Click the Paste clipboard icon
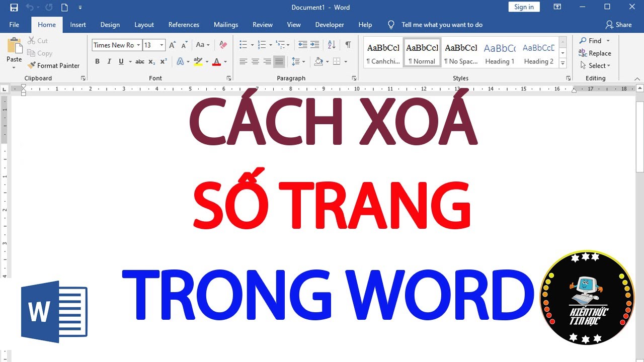This screenshot has height=362, width=644. point(14,46)
